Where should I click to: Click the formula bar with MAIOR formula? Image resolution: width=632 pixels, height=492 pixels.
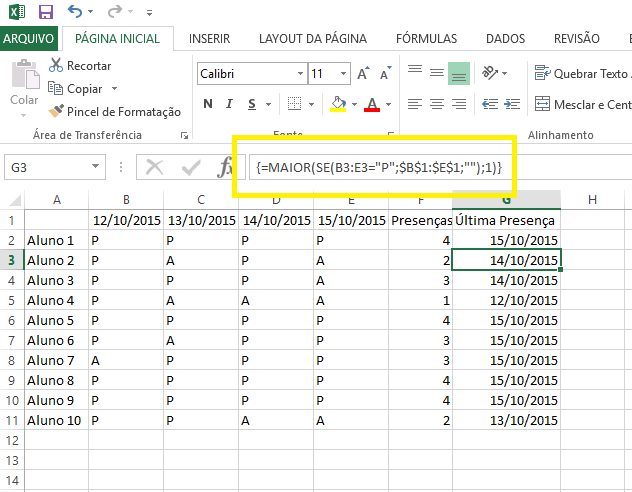(x=439, y=167)
